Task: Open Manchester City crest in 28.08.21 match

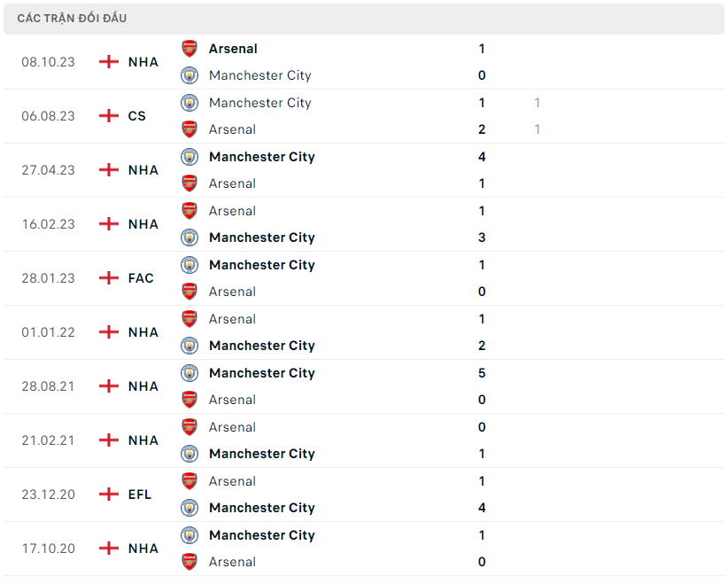Action: coord(190,373)
